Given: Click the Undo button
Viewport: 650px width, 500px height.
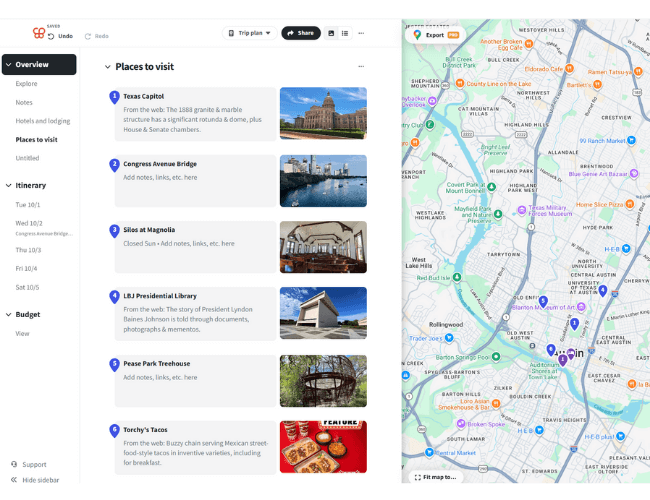Looking at the screenshot, I should coord(60,36).
